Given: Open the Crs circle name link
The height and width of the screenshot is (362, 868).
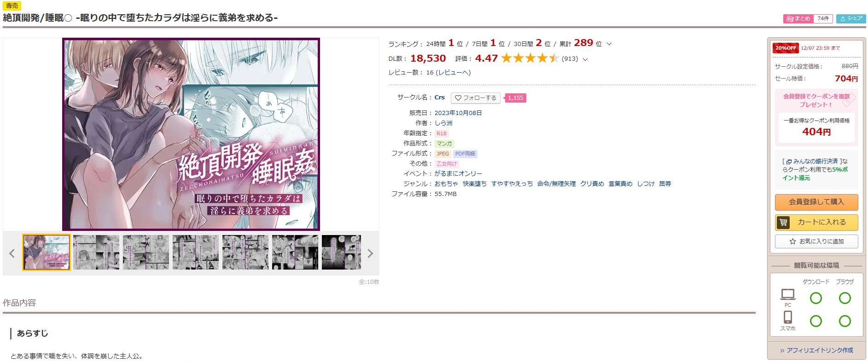Looking at the screenshot, I should [440, 98].
